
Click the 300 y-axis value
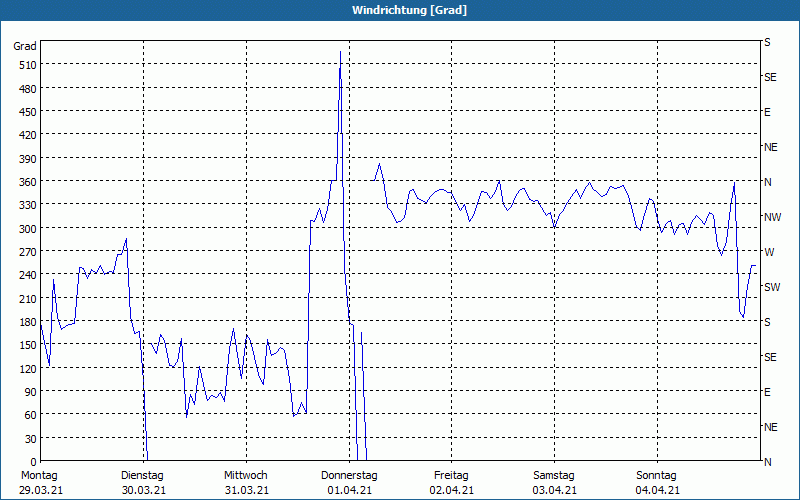(x=27, y=228)
